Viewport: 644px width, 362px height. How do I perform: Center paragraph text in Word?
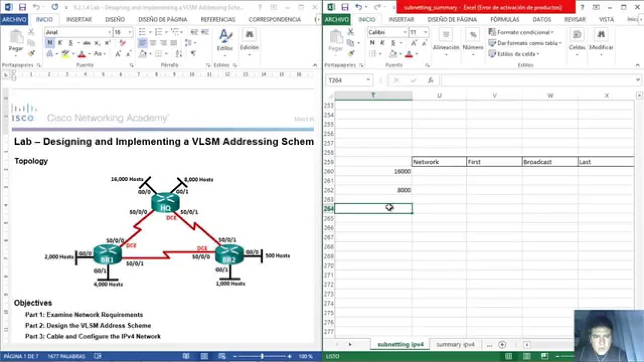pyautogui.click(x=153, y=43)
